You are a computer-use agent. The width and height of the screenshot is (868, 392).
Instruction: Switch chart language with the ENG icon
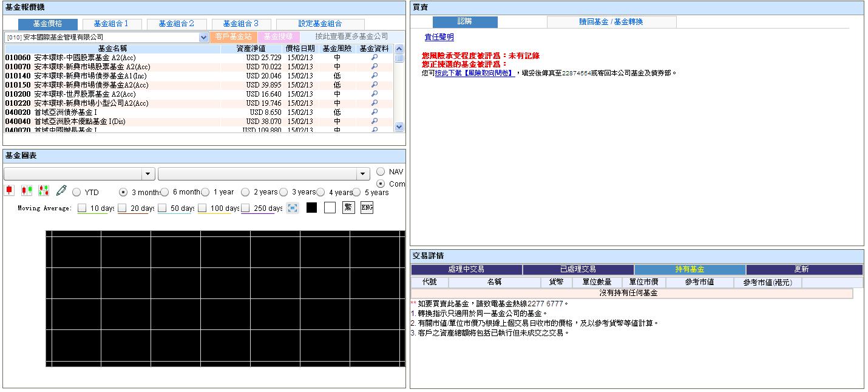click(367, 208)
